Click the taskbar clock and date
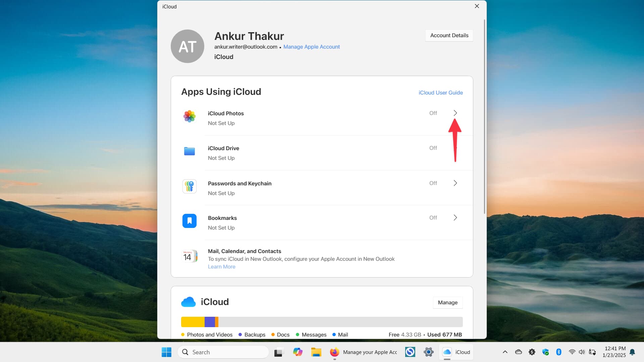Image resolution: width=644 pixels, height=362 pixels. click(x=614, y=352)
